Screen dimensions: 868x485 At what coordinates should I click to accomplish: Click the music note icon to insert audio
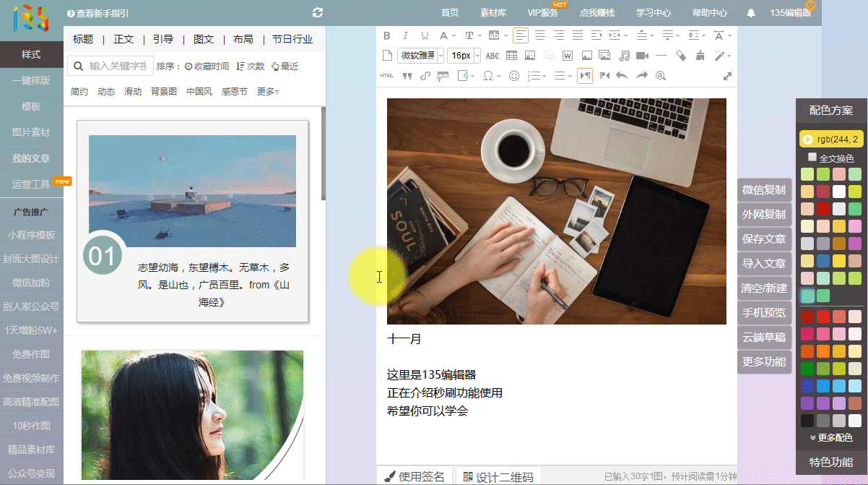click(624, 56)
